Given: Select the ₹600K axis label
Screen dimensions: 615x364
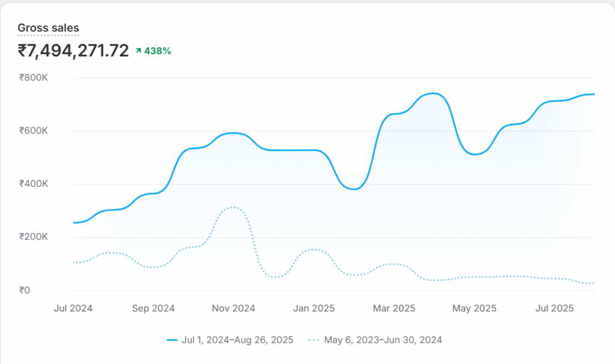Looking at the screenshot, I should 34,130.
